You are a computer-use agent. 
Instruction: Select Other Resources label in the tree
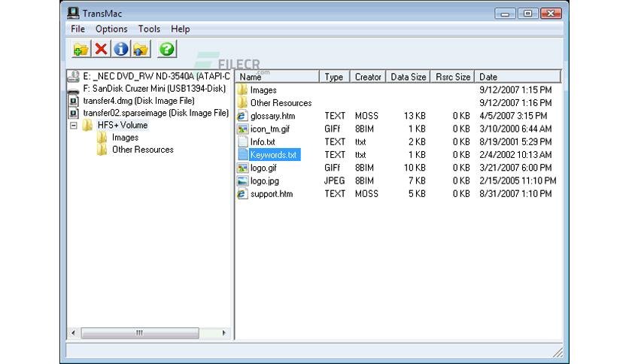(142, 150)
